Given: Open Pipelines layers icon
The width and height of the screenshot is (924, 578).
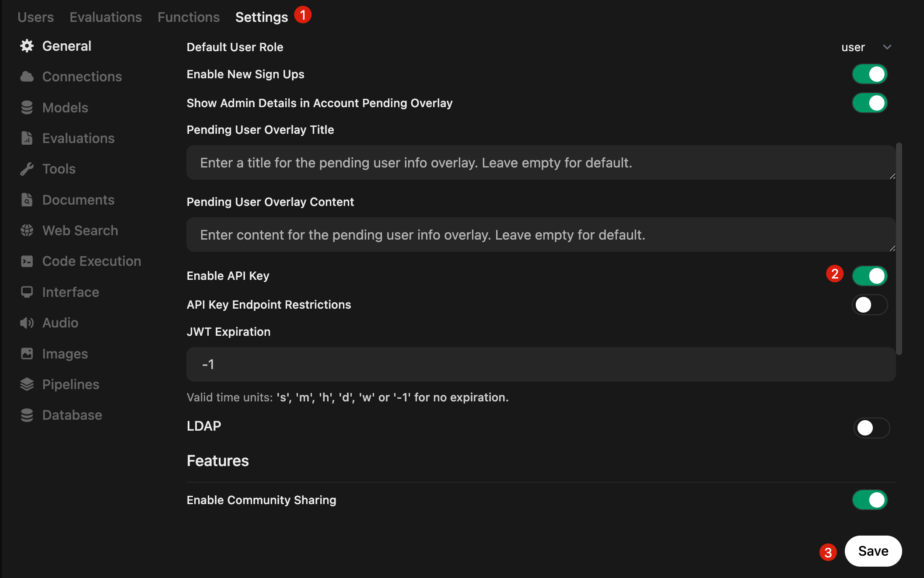Looking at the screenshot, I should tap(27, 384).
